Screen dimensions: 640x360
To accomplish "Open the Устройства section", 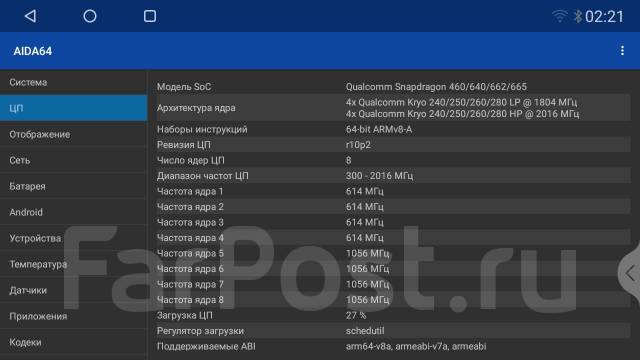I will point(73,238).
